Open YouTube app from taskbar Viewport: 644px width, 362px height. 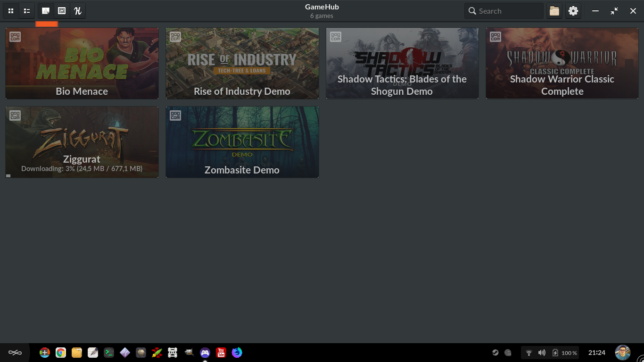(x=221, y=353)
